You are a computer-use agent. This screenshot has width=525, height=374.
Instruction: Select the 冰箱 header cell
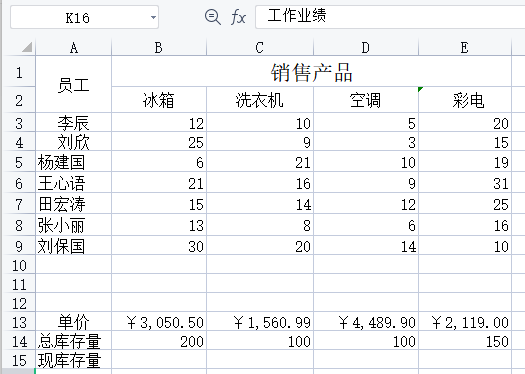159,99
